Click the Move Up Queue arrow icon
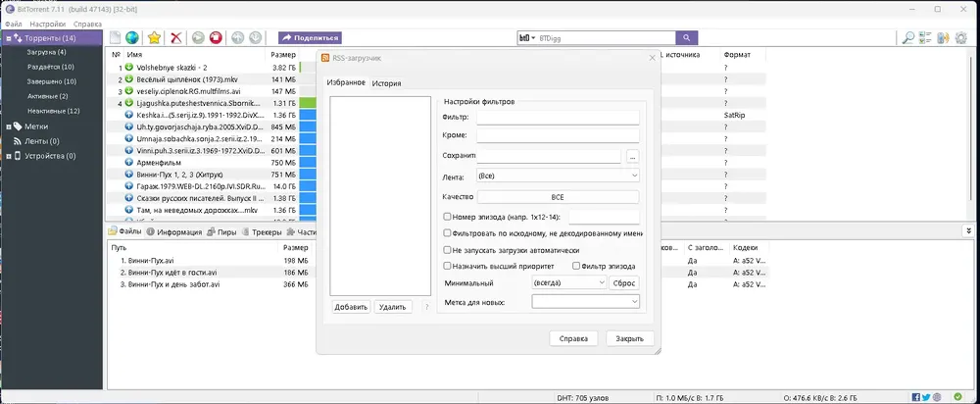This screenshot has height=404, width=980. click(237, 37)
